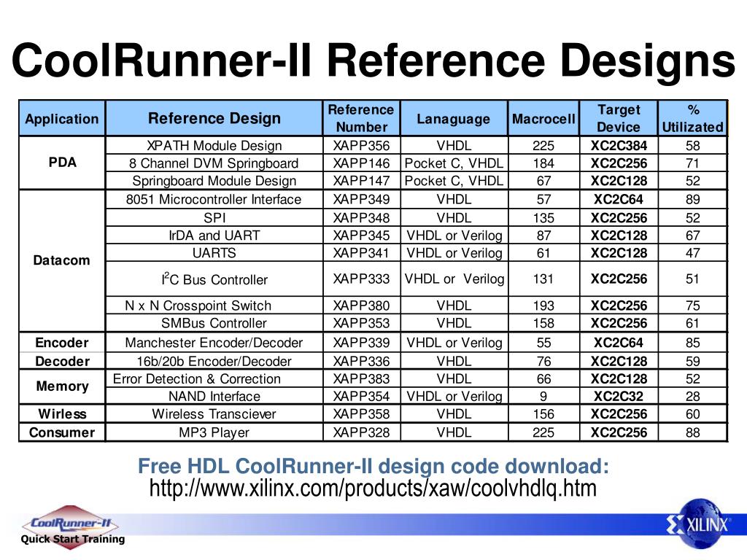The height and width of the screenshot is (560, 747).
Task: Select reference number XAPP353
Action: point(362,323)
